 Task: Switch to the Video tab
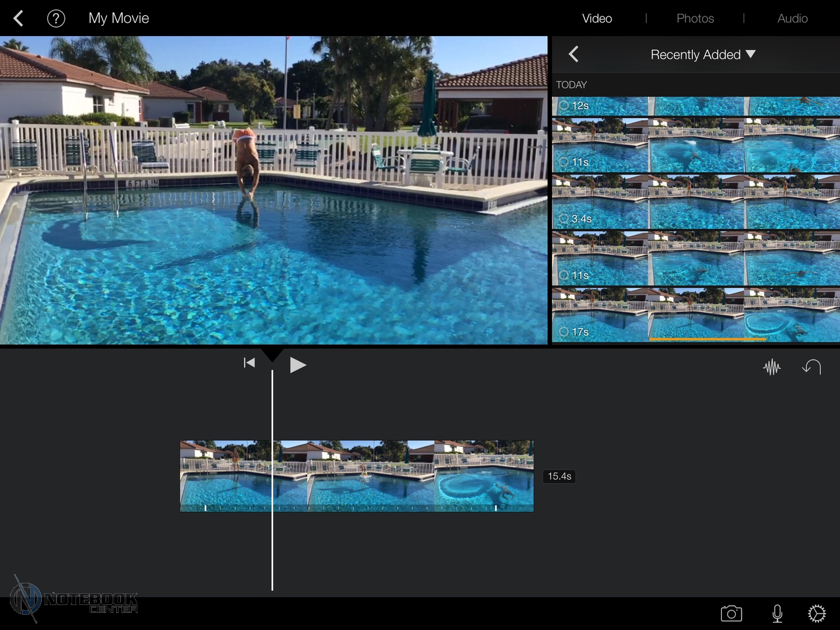coord(597,18)
